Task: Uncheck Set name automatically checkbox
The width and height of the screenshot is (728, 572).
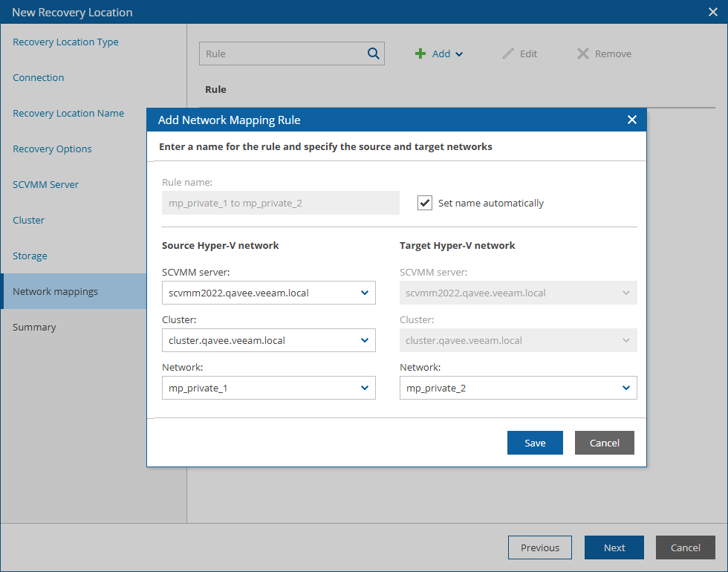Action: click(x=425, y=203)
